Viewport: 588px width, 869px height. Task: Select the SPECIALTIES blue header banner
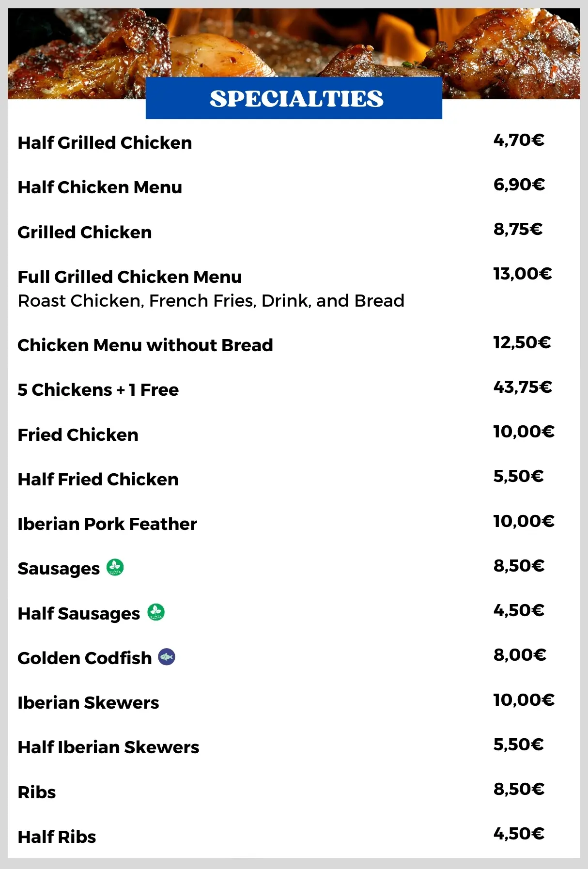click(294, 98)
